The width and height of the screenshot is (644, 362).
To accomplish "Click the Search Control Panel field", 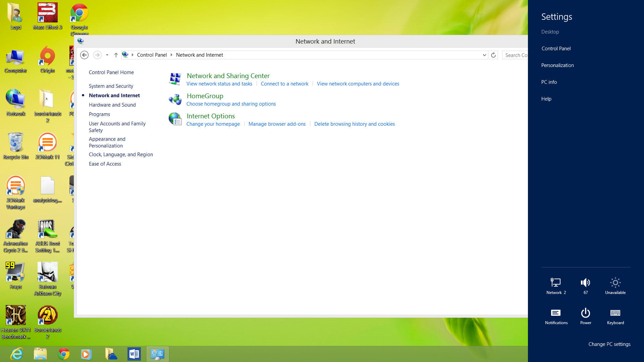I will click(516, 55).
